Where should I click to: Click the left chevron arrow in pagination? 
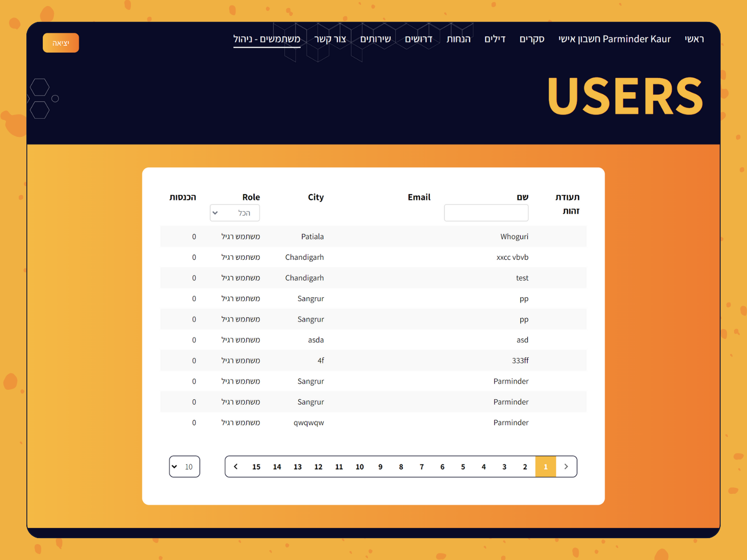[x=236, y=466]
